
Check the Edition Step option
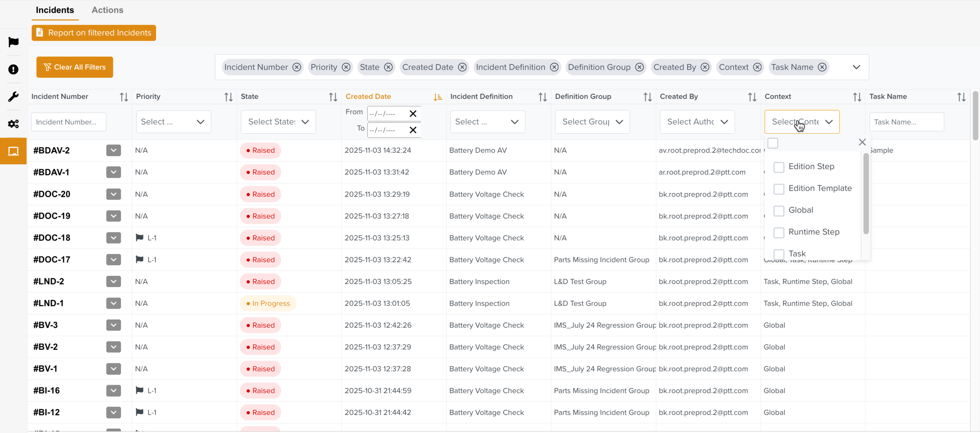(779, 167)
